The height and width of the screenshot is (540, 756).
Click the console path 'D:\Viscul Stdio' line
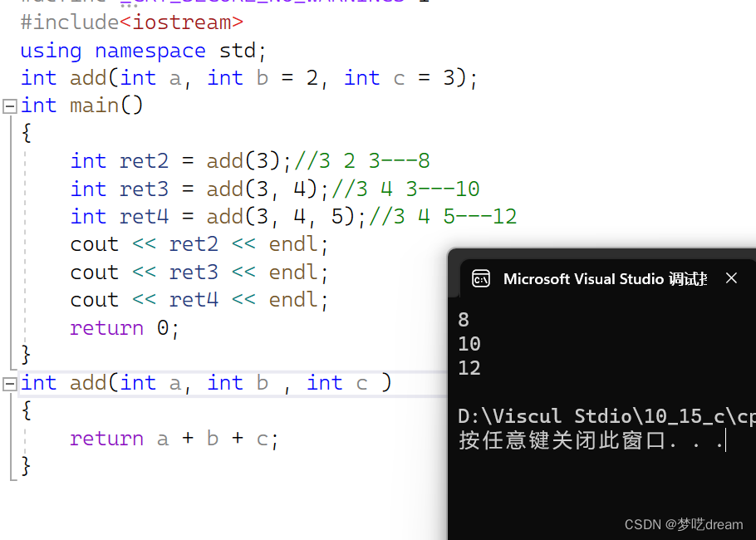pyautogui.click(x=606, y=416)
